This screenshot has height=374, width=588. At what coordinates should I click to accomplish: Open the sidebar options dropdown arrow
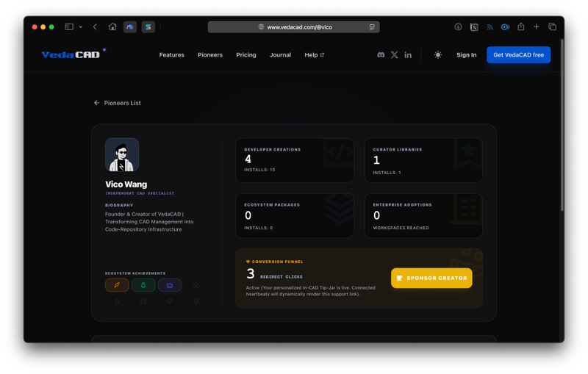(81, 27)
